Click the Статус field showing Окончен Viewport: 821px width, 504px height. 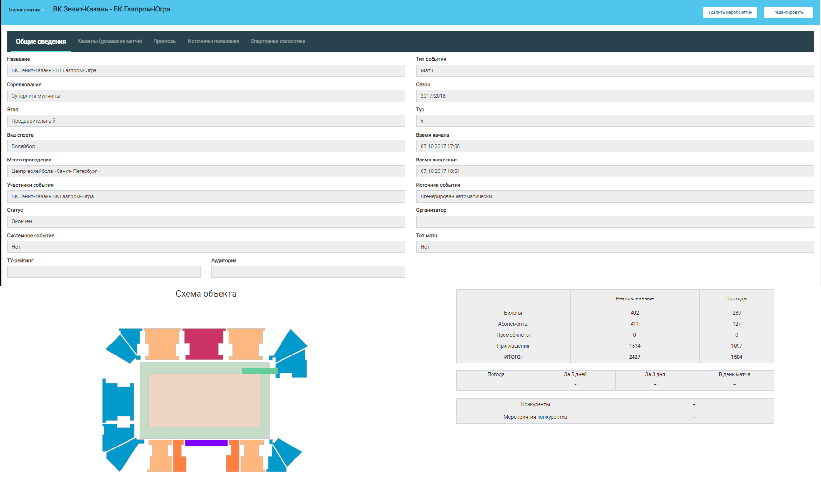pyautogui.click(x=206, y=222)
